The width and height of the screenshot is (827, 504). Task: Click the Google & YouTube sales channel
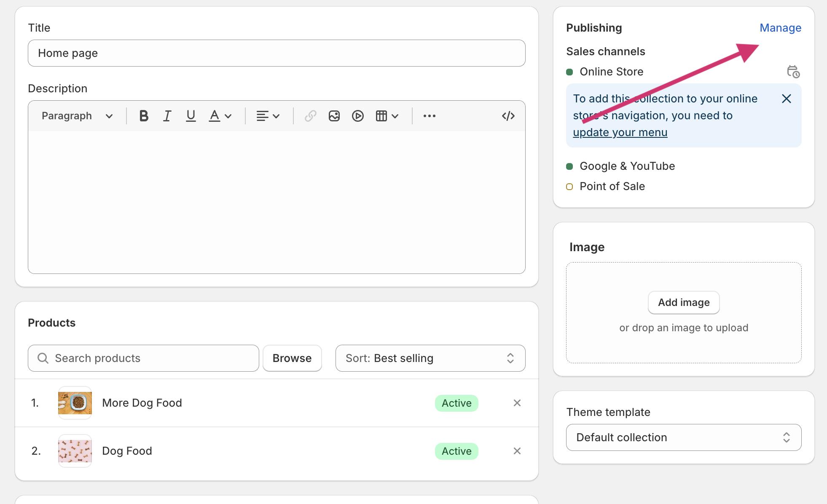627,166
